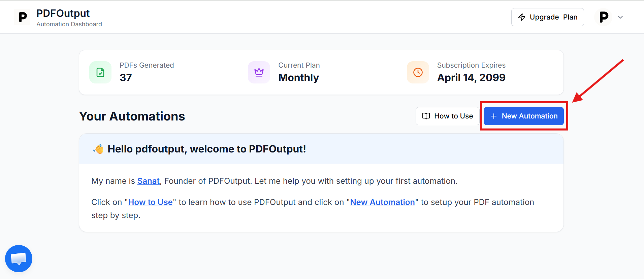Click the New Automation button
Screen dimensions: 644x279
click(524, 116)
